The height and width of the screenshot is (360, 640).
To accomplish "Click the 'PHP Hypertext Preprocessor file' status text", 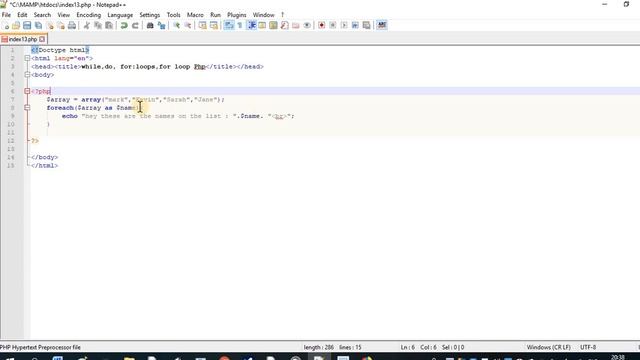I will click(40, 347).
